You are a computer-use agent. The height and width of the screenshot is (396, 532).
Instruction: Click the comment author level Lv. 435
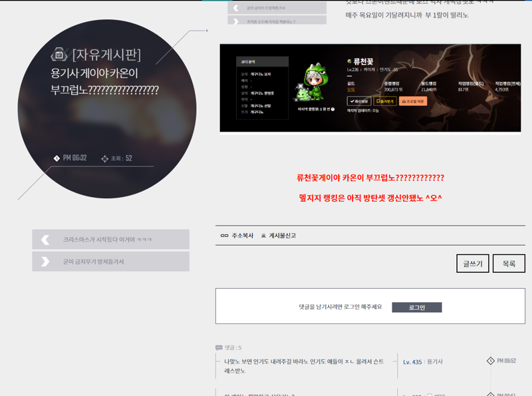pyautogui.click(x=412, y=362)
